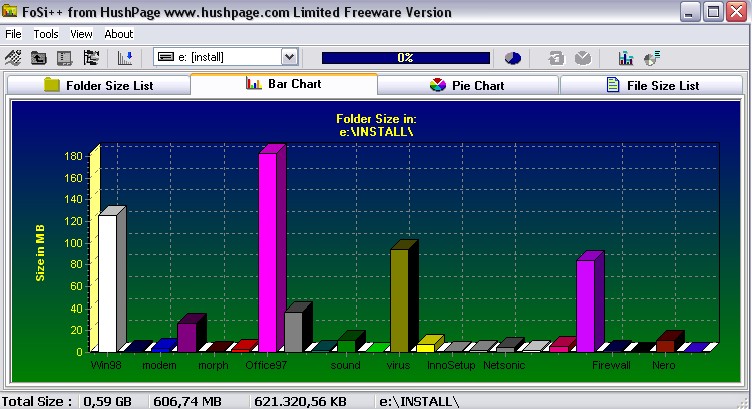Click the 'sound' axis label

pyautogui.click(x=345, y=365)
